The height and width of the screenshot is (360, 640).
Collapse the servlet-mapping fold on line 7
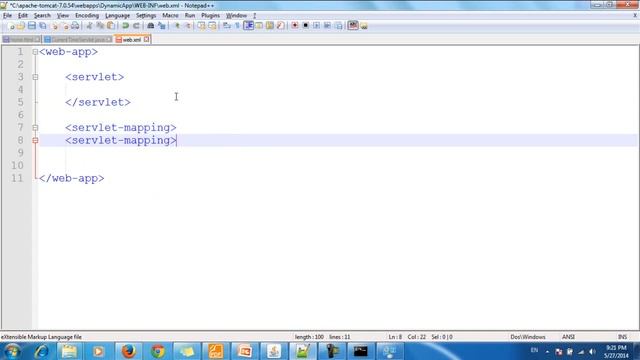point(35,128)
